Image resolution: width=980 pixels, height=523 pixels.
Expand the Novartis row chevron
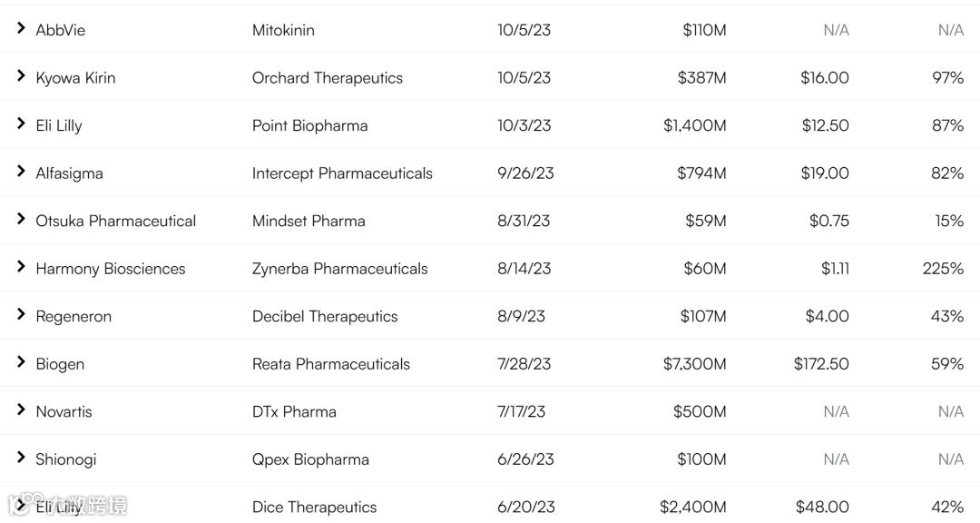pyautogui.click(x=21, y=410)
